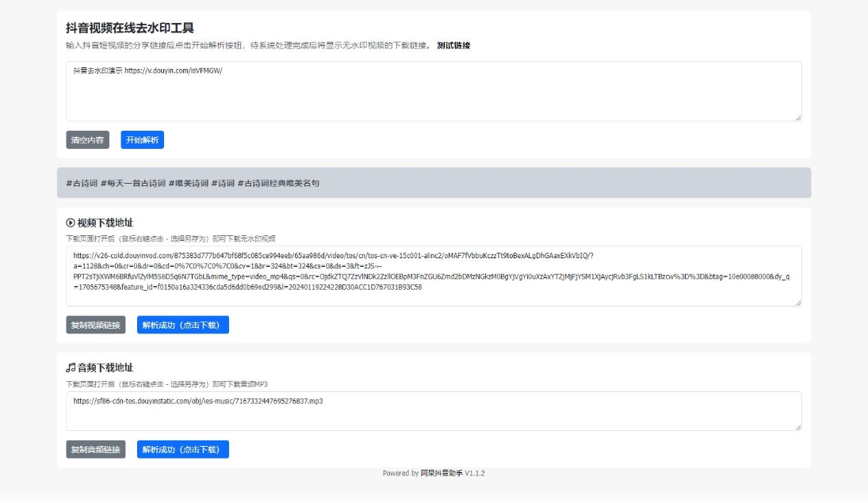
Task: Click the play circle icon beside 视频下载地址
Action: tap(71, 223)
